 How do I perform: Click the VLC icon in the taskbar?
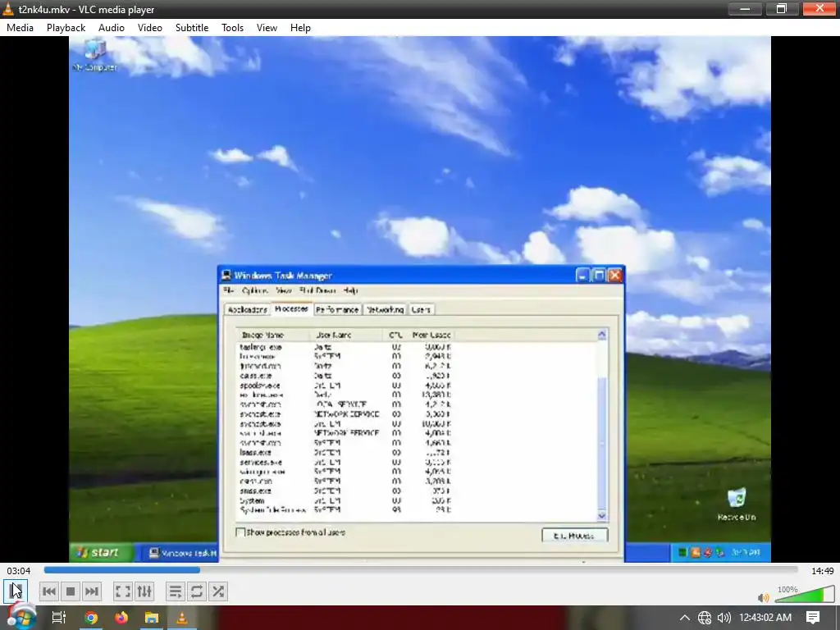click(182, 618)
